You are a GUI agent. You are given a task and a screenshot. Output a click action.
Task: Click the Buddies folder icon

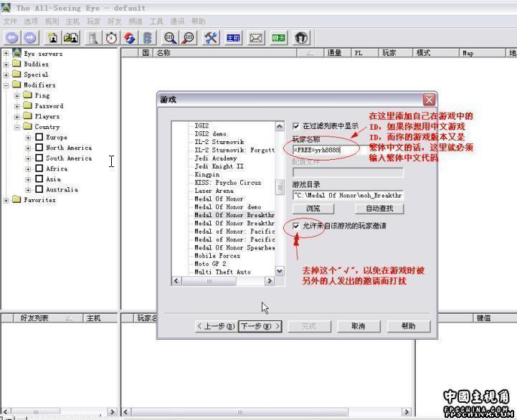point(16,64)
